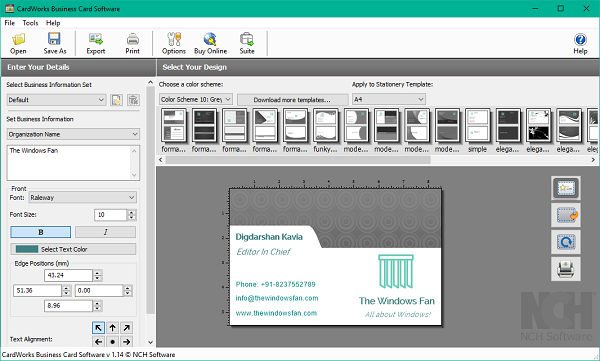Open the Options tools icon
This screenshot has height=361, width=600.
pos(174,39)
